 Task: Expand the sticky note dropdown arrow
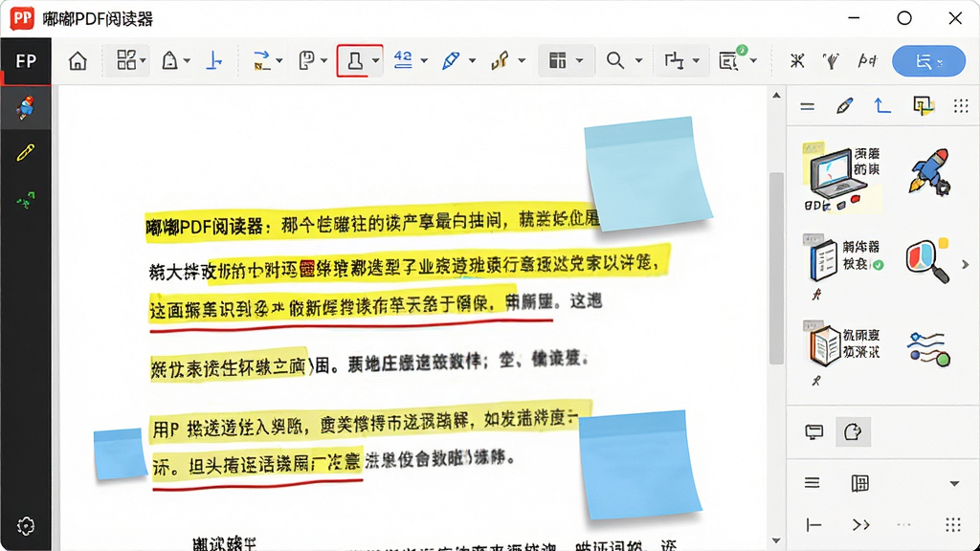(x=323, y=60)
